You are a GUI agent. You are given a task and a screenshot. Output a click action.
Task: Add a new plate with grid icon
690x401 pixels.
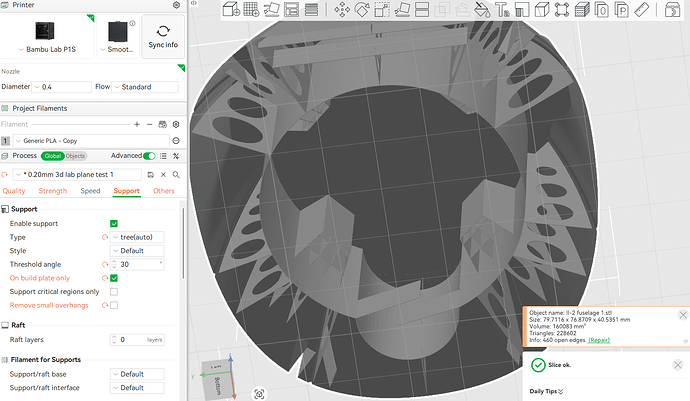click(251, 9)
